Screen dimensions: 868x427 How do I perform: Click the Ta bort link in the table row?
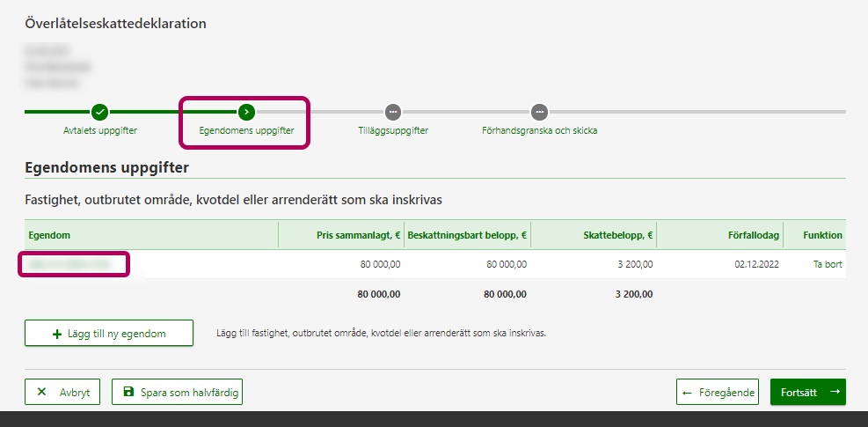(828, 263)
